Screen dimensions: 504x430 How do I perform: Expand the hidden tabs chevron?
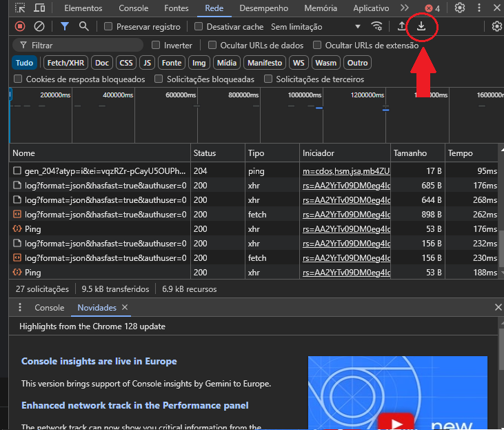[x=404, y=8]
